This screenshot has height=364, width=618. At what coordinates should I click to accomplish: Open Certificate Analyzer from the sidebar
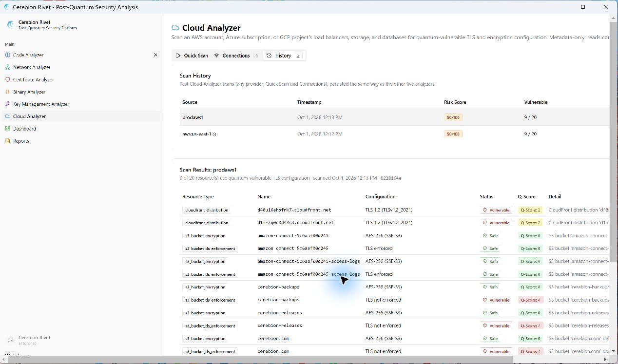tap(33, 79)
